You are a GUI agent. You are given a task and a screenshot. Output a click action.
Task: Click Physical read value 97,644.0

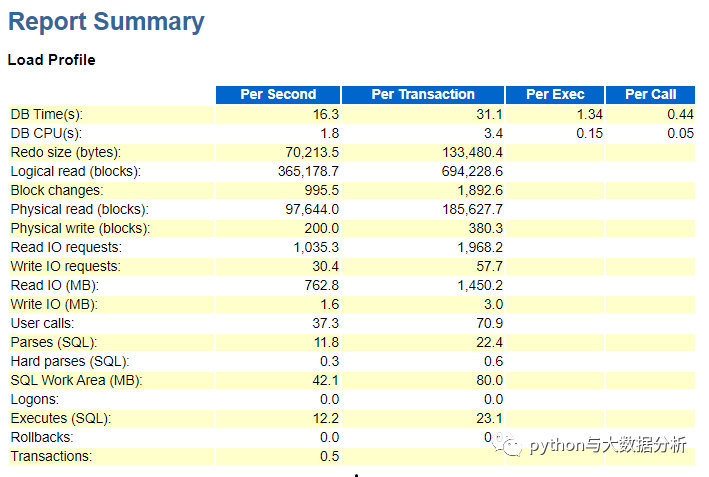pos(312,209)
